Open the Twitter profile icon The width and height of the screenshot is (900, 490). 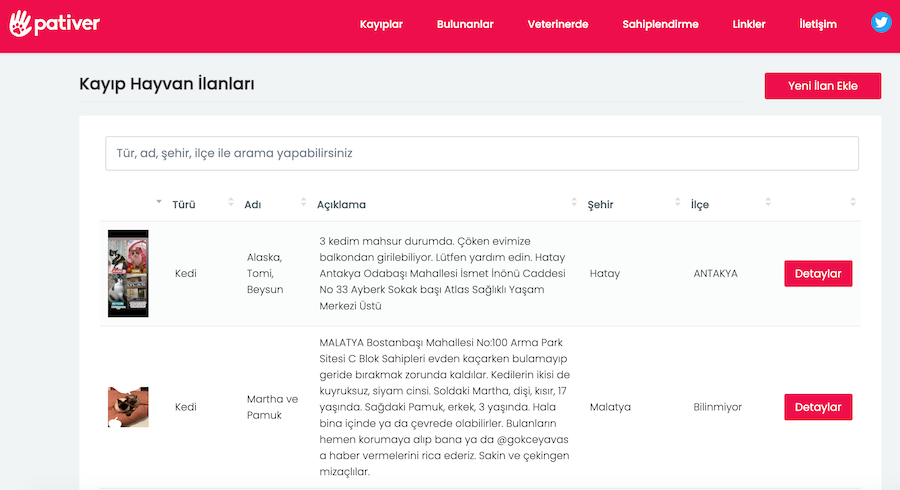click(880, 23)
